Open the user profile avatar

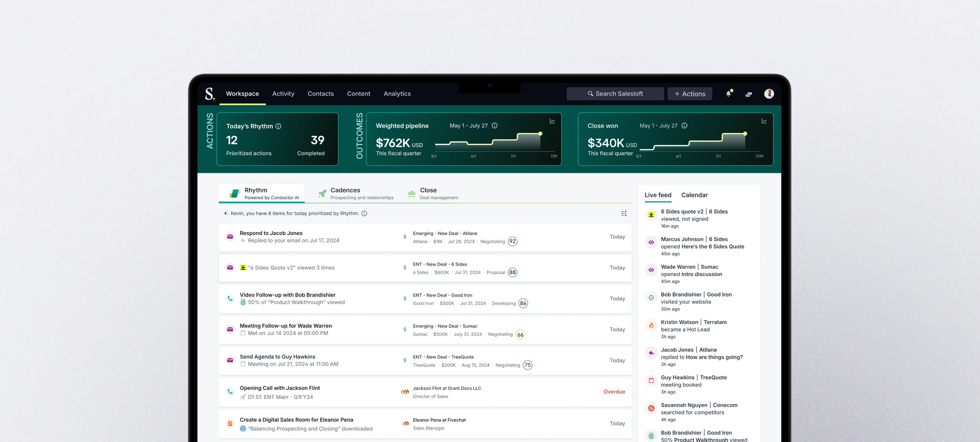click(x=769, y=94)
